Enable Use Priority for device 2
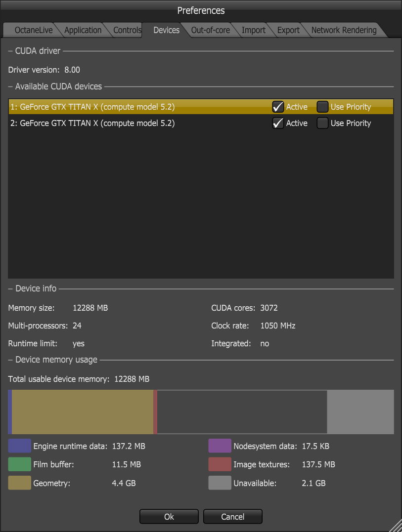 point(322,123)
